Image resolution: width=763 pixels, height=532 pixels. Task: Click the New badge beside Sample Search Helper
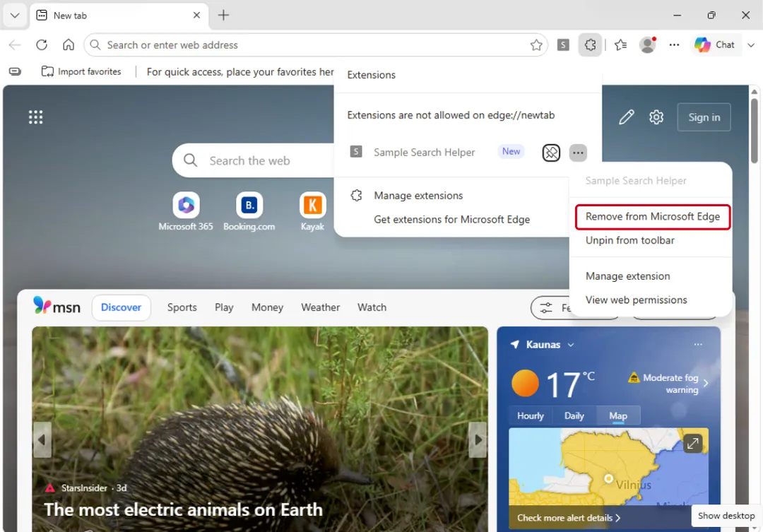pos(511,151)
